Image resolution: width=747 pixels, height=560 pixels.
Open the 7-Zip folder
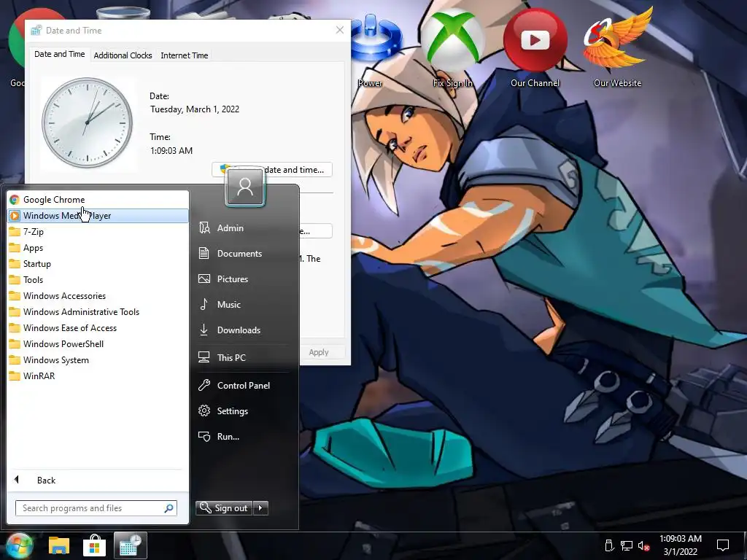pyautogui.click(x=98, y=232)
